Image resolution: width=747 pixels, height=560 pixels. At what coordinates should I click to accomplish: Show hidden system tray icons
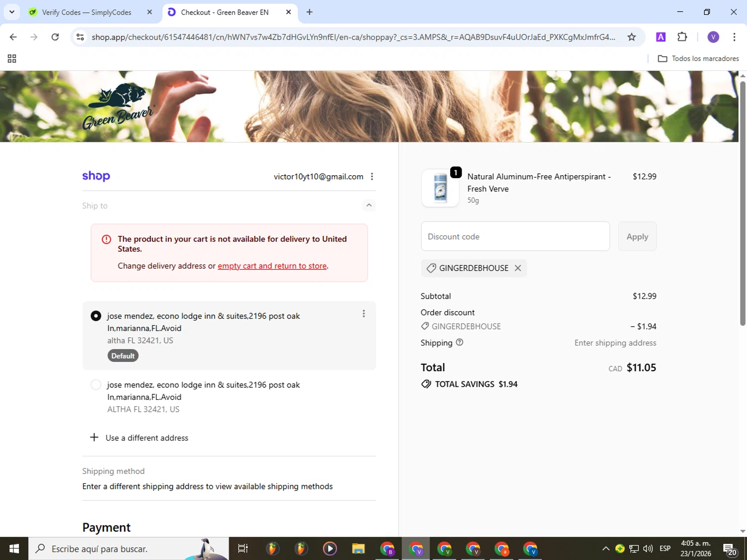point(606,549)
